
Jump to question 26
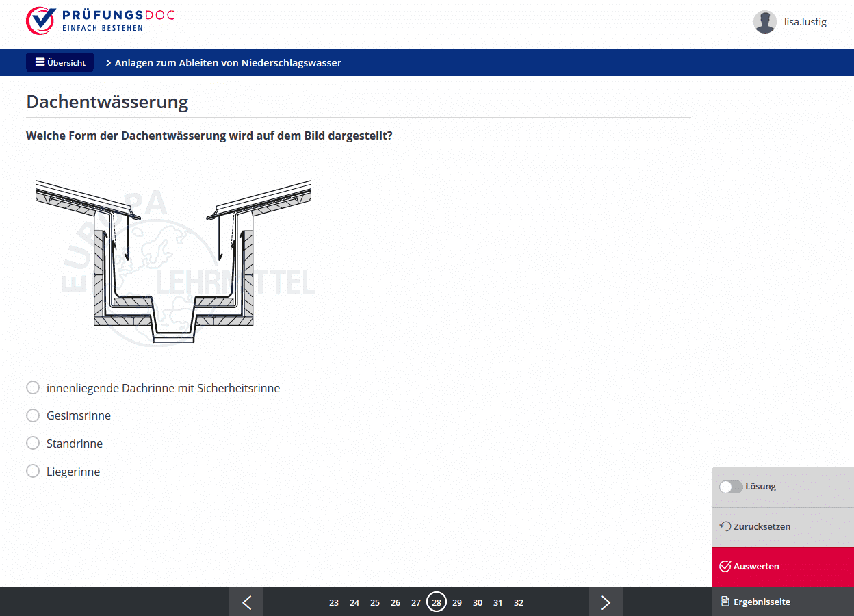coord(396,603)
